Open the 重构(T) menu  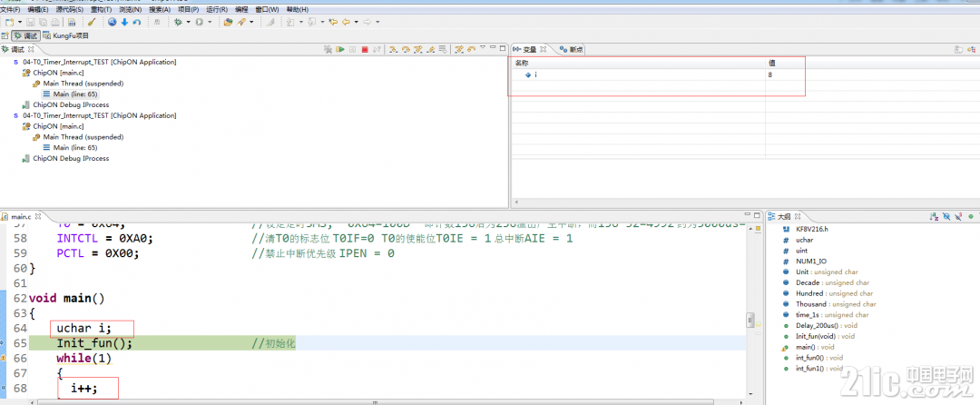100,9
